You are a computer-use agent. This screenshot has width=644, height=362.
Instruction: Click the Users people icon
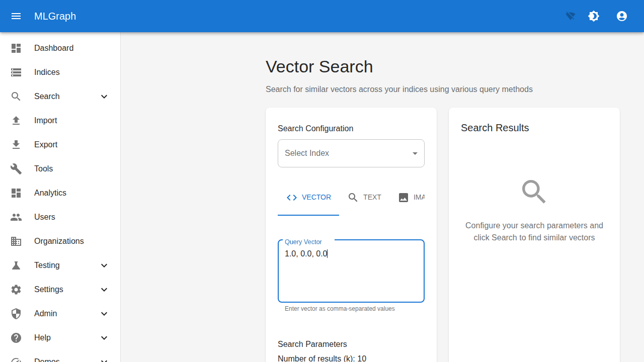[x=16, y=217]
